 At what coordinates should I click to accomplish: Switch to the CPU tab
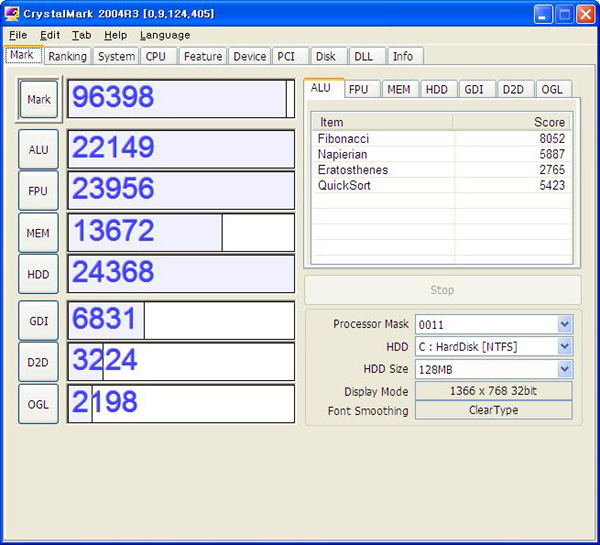159,56
